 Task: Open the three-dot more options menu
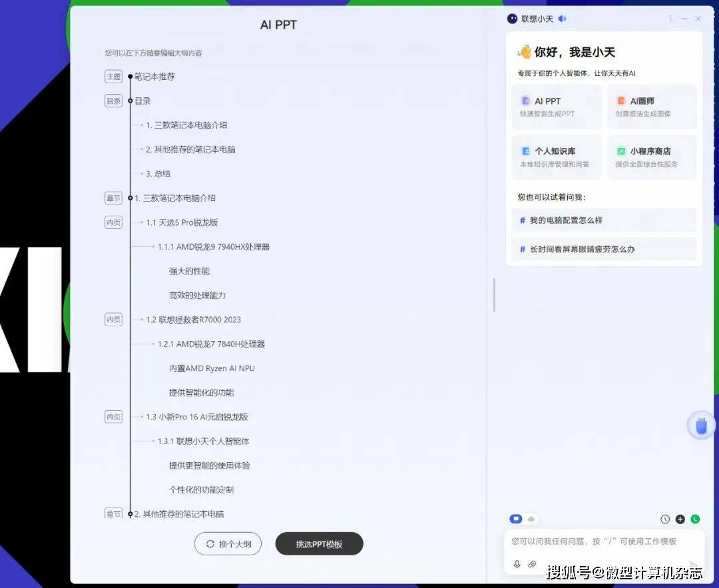pos(670,19)
